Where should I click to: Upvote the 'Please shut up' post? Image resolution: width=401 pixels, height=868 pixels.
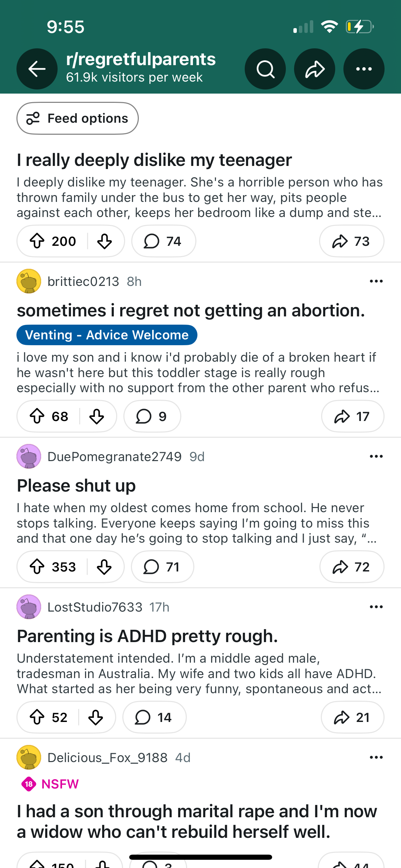37,567
